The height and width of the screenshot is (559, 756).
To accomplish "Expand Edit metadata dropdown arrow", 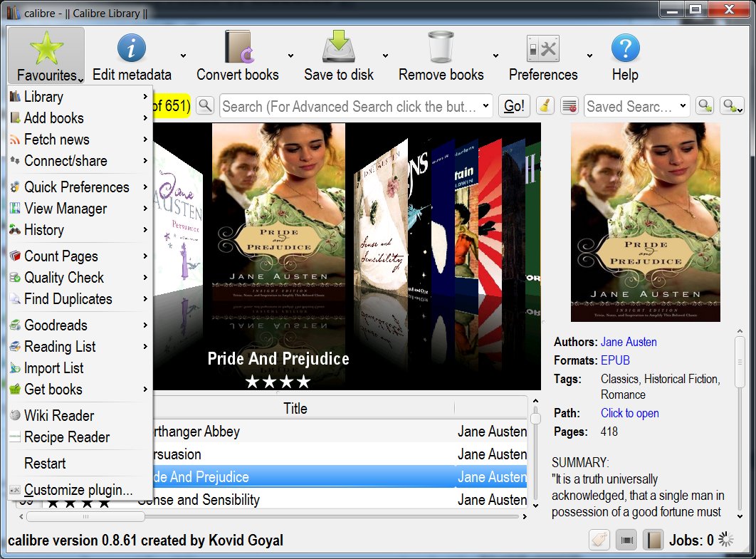I will (x=183, y=56).
